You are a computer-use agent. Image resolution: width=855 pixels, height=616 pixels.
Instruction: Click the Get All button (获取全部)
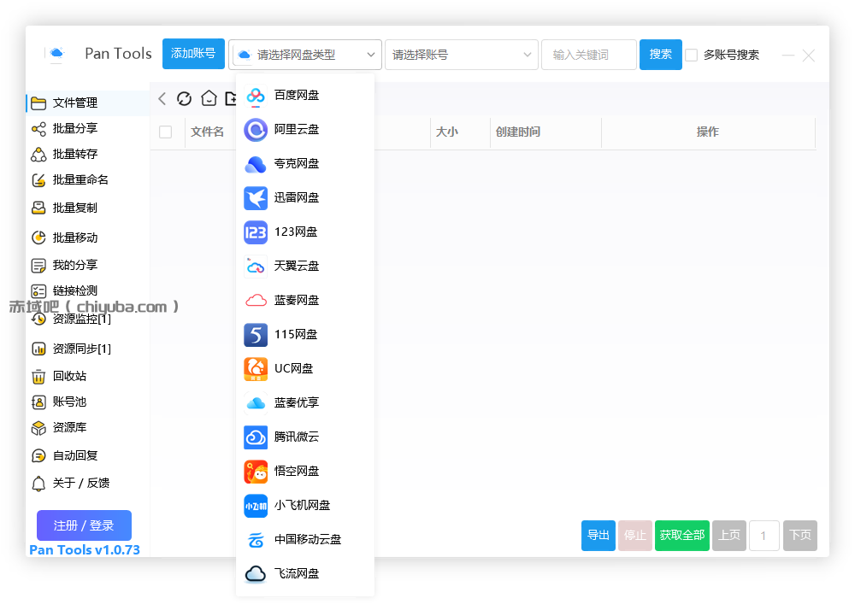click(x=682, y=536)
